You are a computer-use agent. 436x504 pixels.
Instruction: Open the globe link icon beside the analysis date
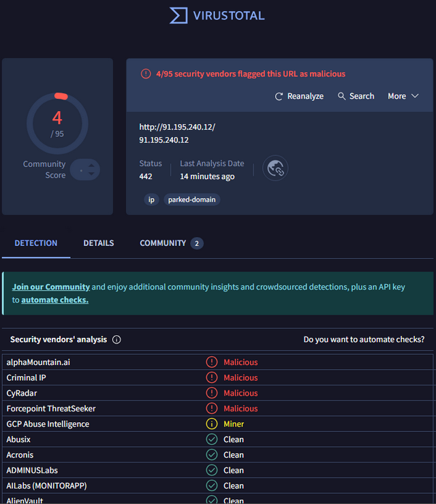275,168
